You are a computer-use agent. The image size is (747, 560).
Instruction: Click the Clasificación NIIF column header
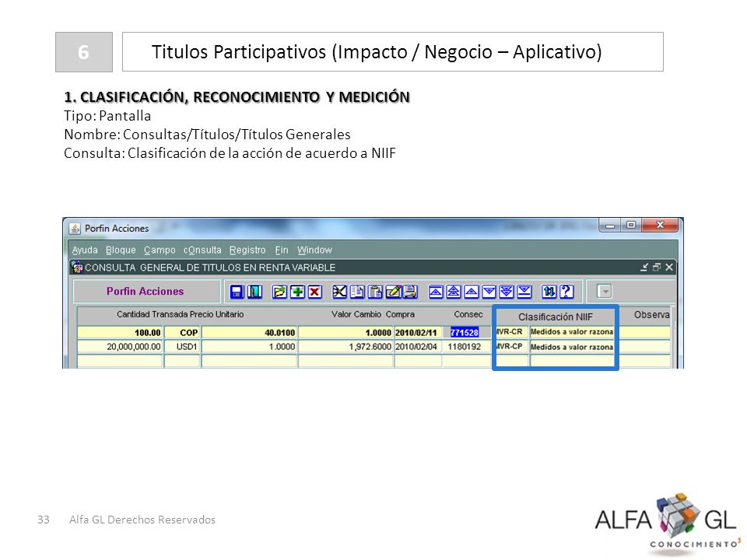click(556, 317)
